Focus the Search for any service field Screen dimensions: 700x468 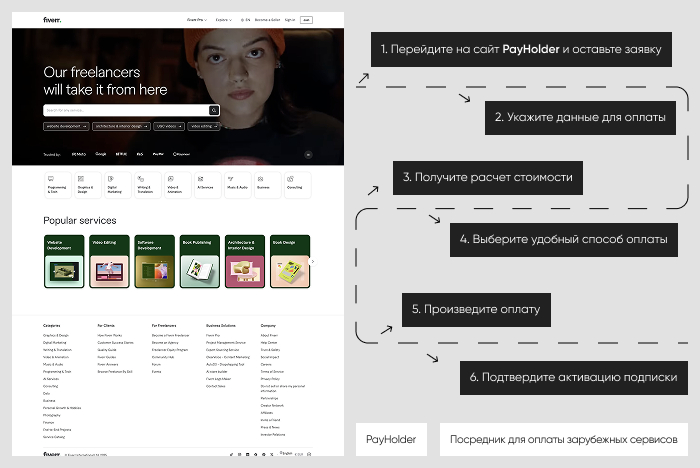tap(126, 110)
